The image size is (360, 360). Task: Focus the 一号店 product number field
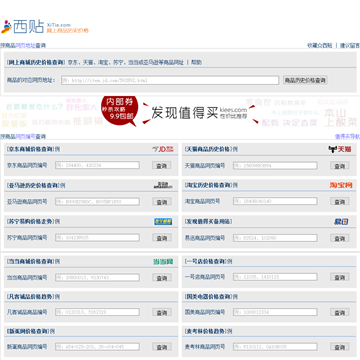(275, 277)
